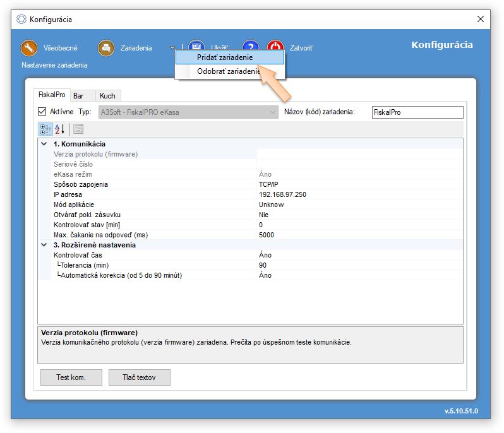
Task: Collapse the 1. Komunikácia section
Action: tap(44, 144)
